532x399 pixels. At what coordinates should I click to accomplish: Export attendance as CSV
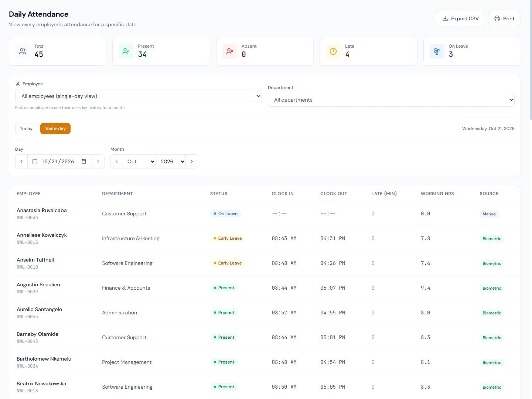tap(460, 18)
